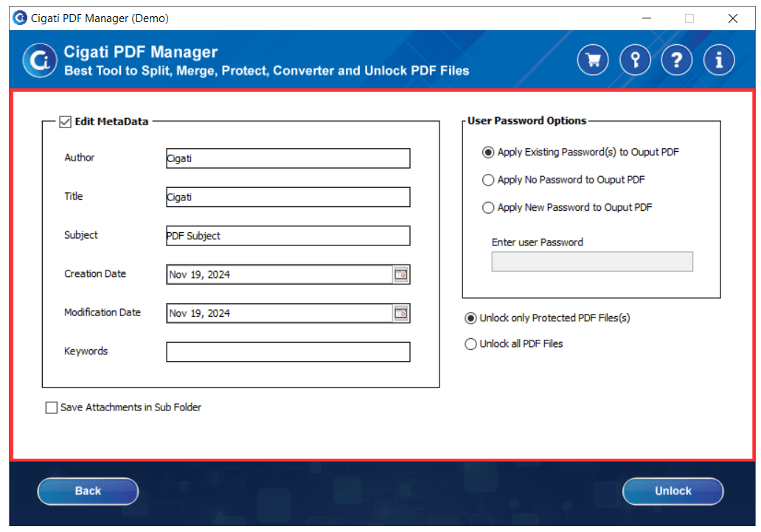This screenshot has width=761, height=532.
Task: Click the key activation icon
Action: pyautogui.click(x=635, y=60)
